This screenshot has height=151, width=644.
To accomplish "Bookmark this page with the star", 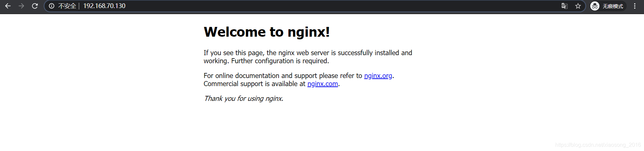I will 578,6.
